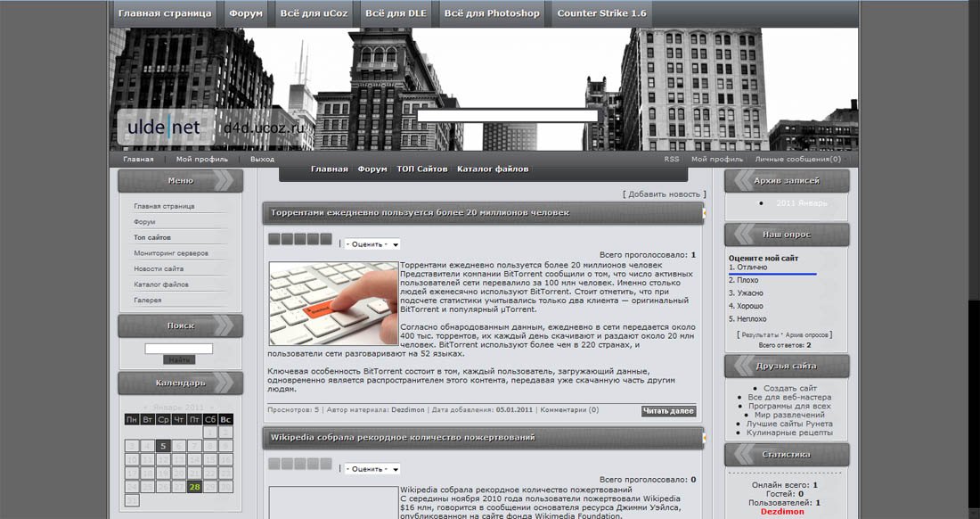The image size is (980, 519).
Task: Open Топ сайтов in the left Меню panel
Action: 151,237
